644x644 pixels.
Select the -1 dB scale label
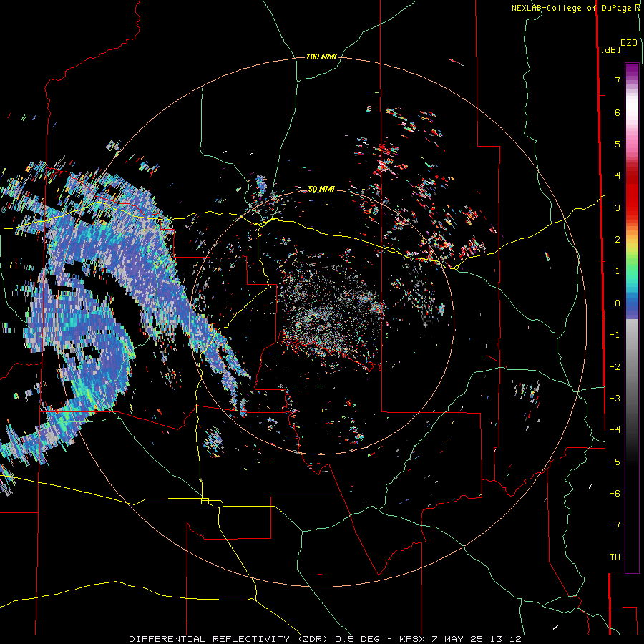(x=615, y=335)
